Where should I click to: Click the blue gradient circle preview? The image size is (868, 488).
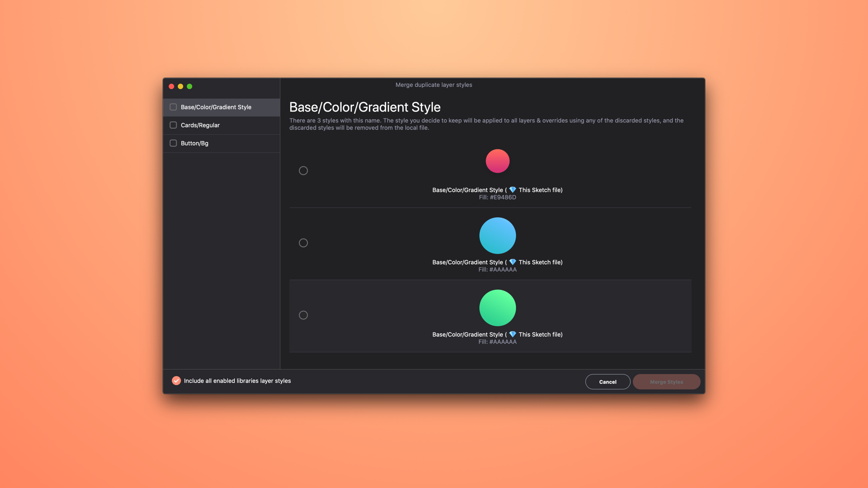[x=497, y=235]
